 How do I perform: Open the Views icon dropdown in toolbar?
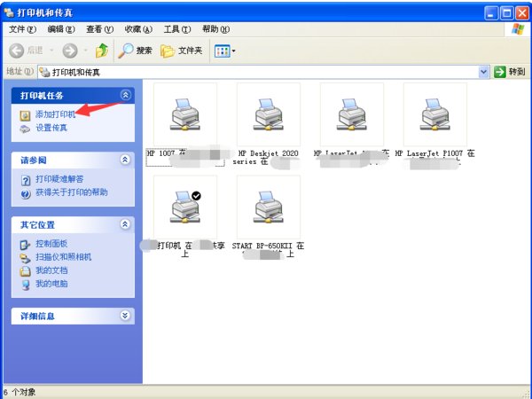pyautogui.click(x=224, y=51)
